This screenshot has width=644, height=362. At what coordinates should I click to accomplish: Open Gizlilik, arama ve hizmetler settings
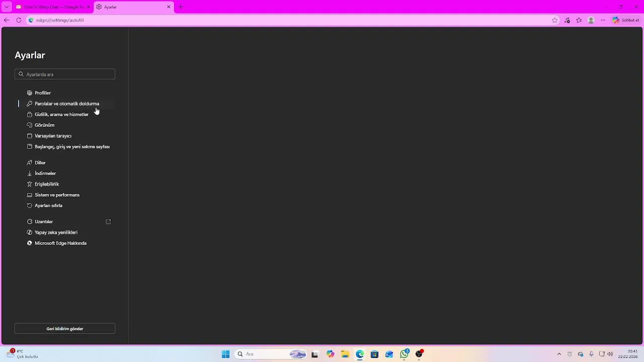[x=61, y=114]
